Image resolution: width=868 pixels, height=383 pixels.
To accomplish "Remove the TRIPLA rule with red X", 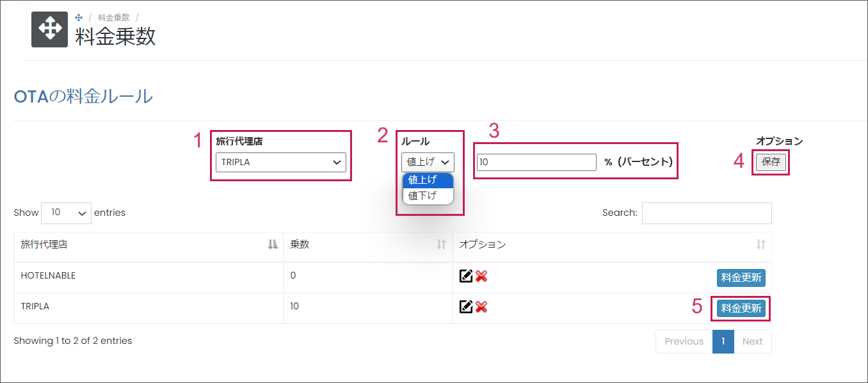I will [481, 307].
